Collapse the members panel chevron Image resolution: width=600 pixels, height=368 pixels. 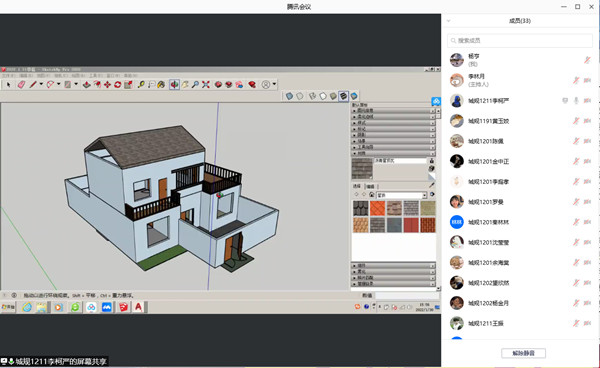click(449, 21)
